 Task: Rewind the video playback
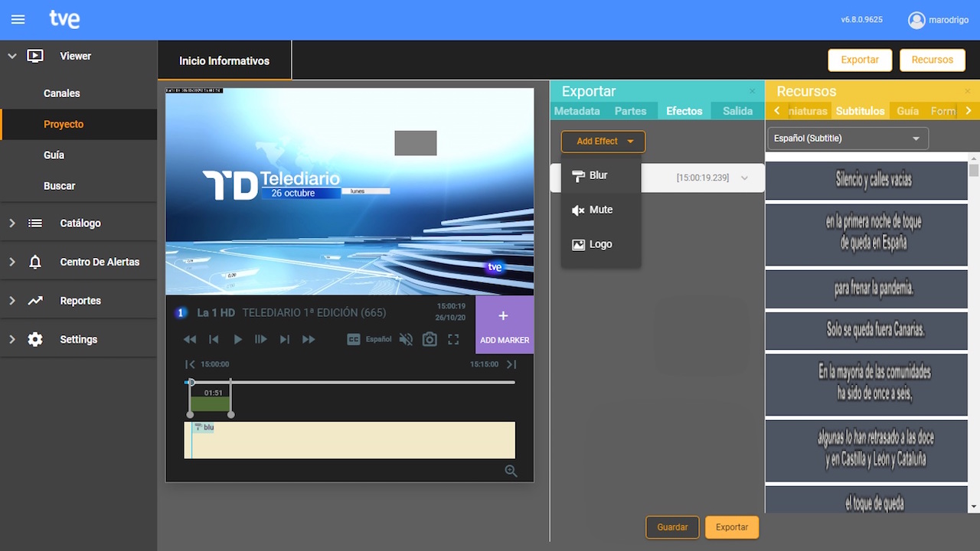point(190,339)
